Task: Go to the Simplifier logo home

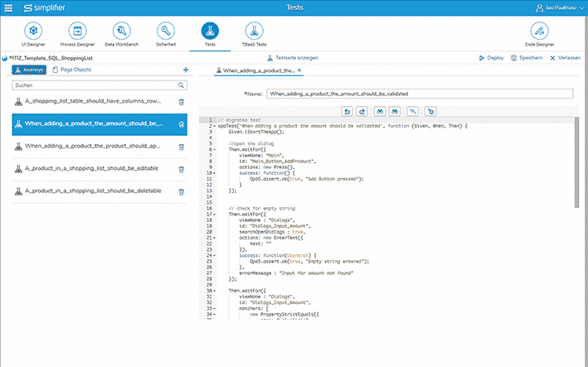Action: click(44, 7)
